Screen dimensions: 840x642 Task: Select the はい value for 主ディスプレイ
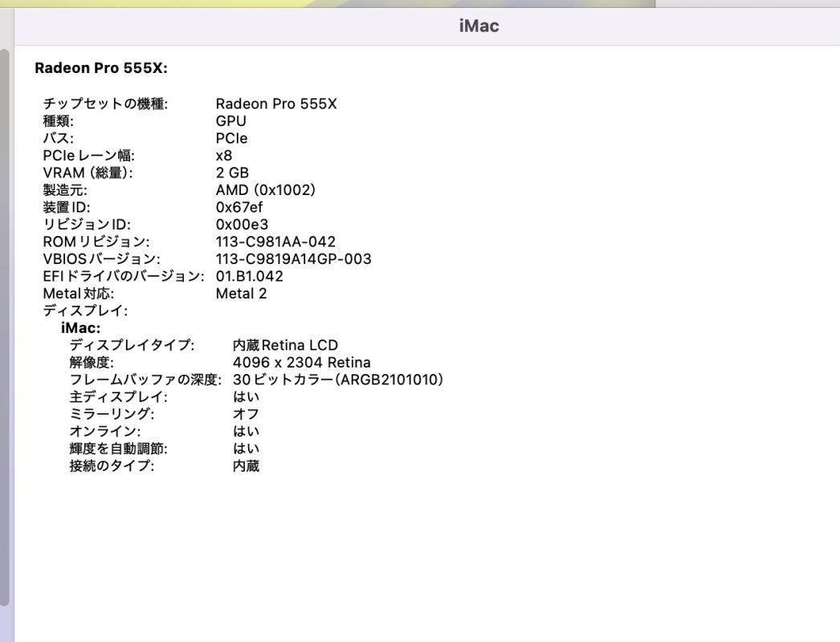click(246, 396)
